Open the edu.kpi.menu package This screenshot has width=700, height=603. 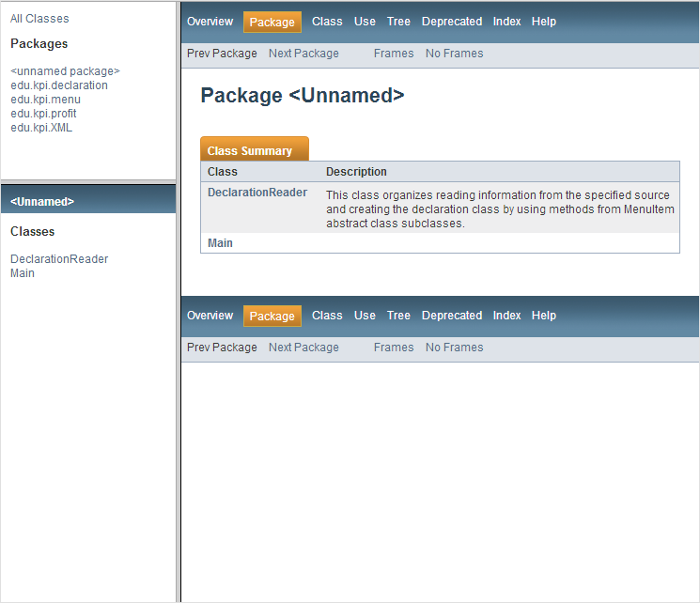pyautogui.click(x=45, y=100)
